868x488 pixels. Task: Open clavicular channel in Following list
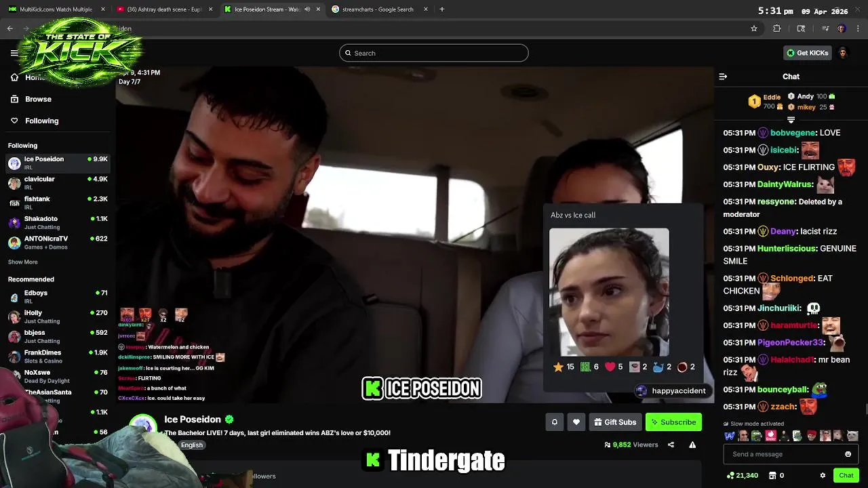tap(58, 183)
